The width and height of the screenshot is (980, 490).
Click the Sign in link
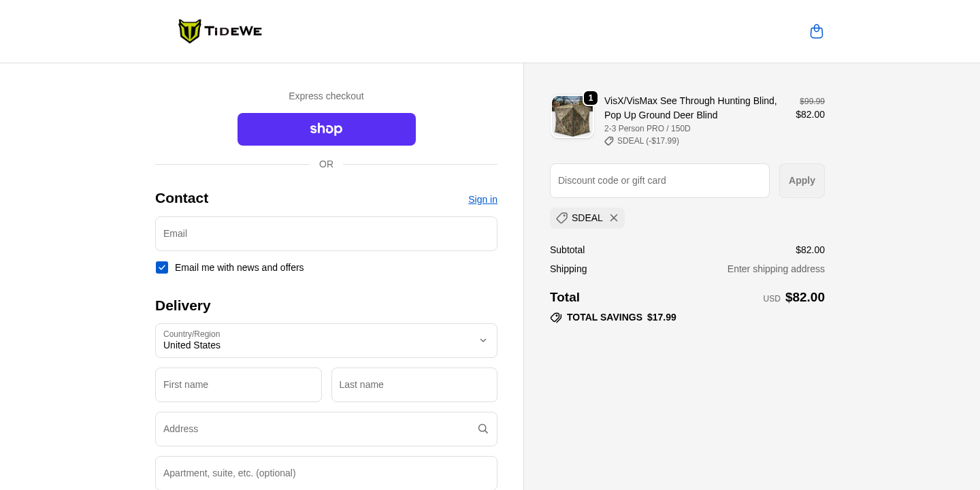pyautogui.click(x=483, y=199)
